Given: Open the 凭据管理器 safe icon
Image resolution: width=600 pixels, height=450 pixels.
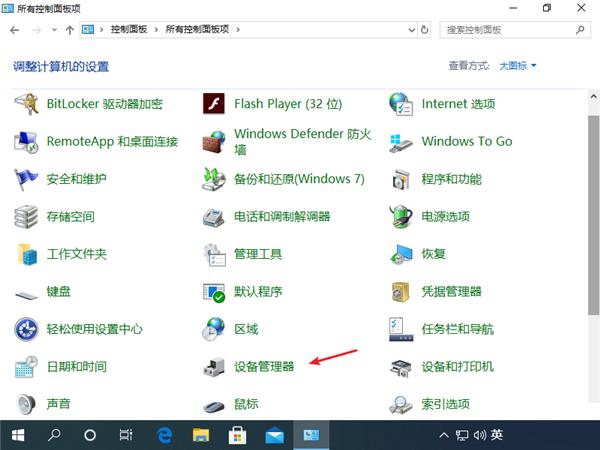Looking at the screenshot, I should coord(401,292).
